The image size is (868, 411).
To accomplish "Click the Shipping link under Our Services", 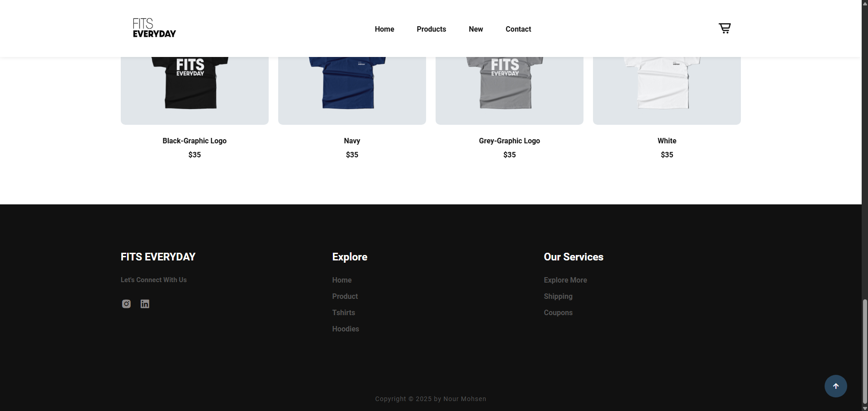I will coord(558,297).
